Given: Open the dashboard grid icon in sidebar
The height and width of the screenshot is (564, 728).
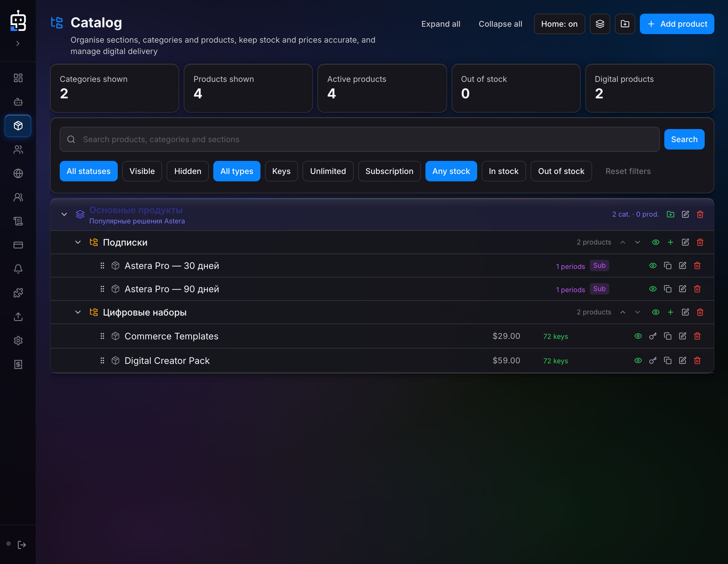Looking at the screenshot, I should tap(18, 78).
